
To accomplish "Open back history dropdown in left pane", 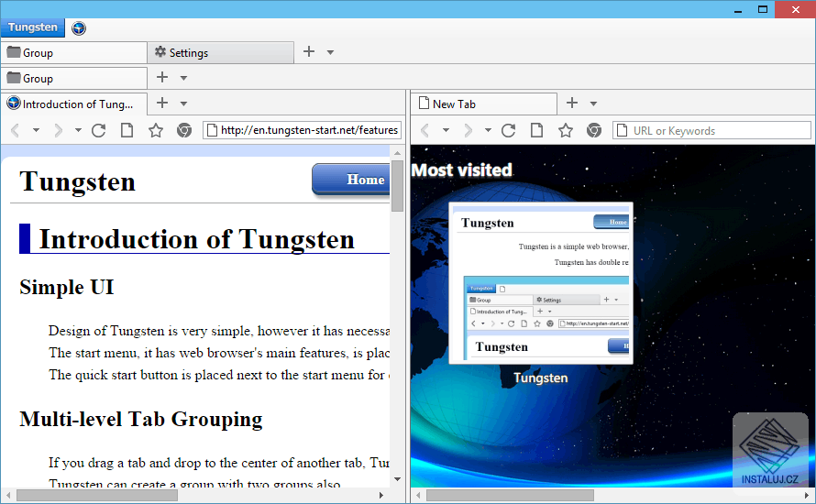I will (36, 130).
